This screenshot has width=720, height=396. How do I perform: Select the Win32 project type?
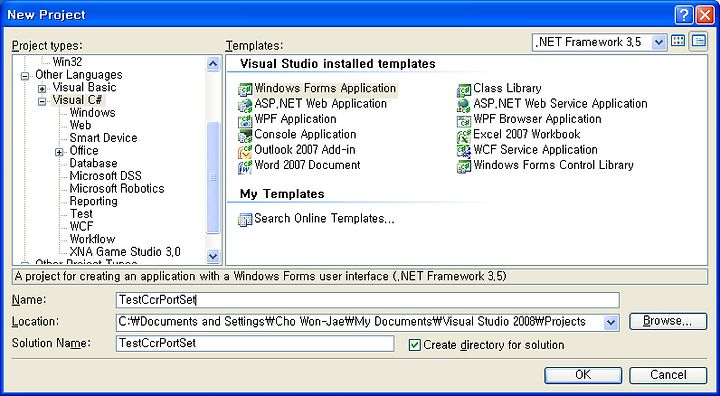point(67,62)
